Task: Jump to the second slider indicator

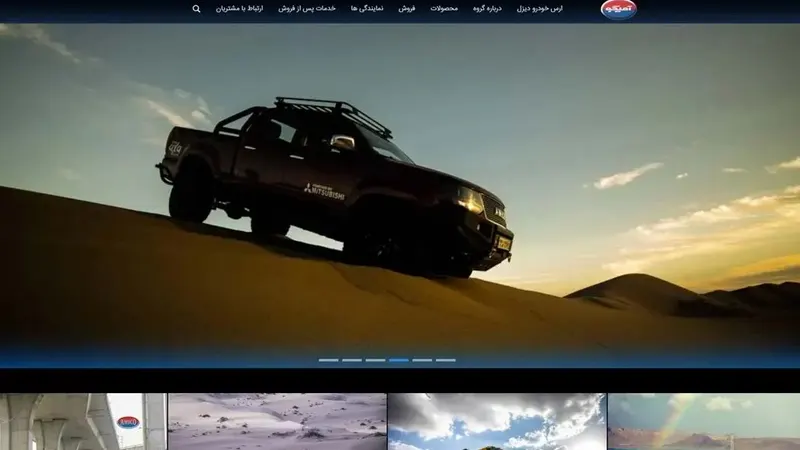Action: 352,360
